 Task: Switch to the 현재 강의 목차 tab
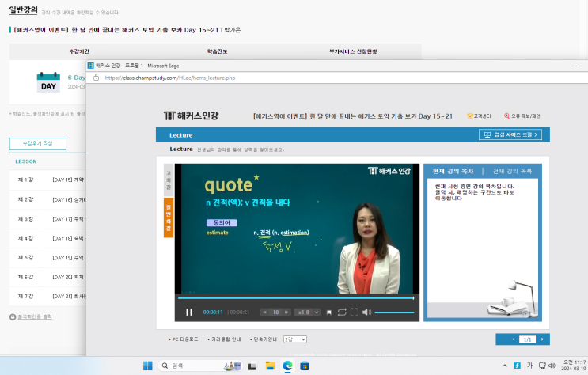coord(453,172)
